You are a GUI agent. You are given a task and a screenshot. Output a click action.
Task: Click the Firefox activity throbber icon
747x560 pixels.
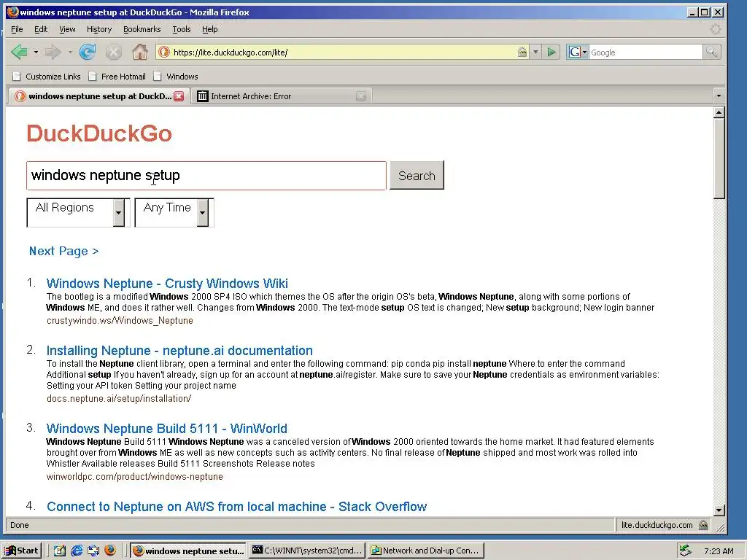(x=715, y=29)
